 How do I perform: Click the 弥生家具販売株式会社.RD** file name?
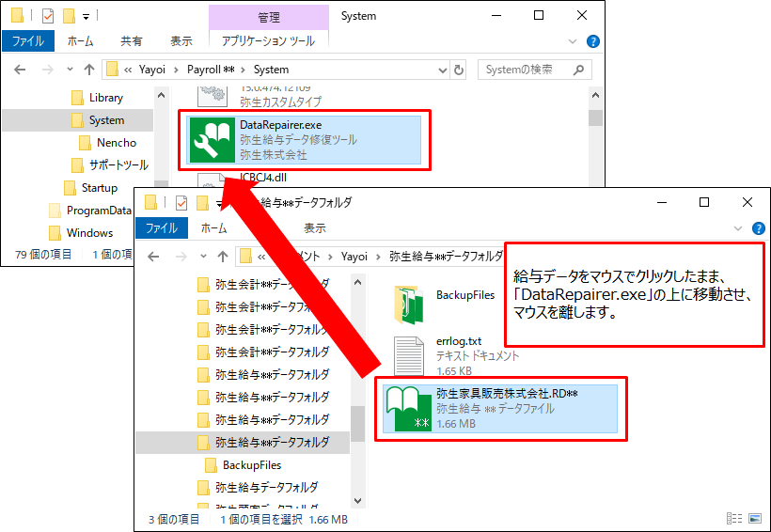507,393
